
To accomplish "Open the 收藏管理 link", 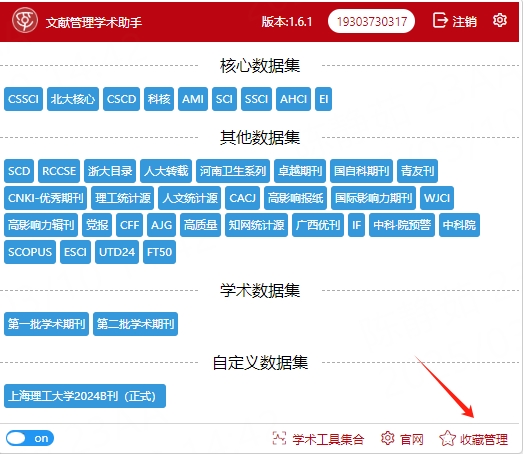I will [x=484, y=439].
